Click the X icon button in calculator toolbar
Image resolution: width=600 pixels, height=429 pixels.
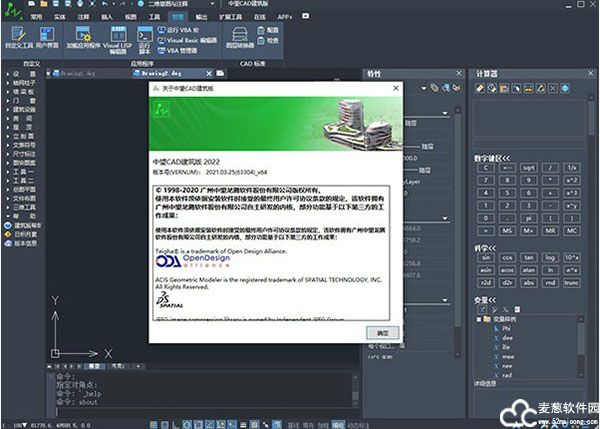553,88
